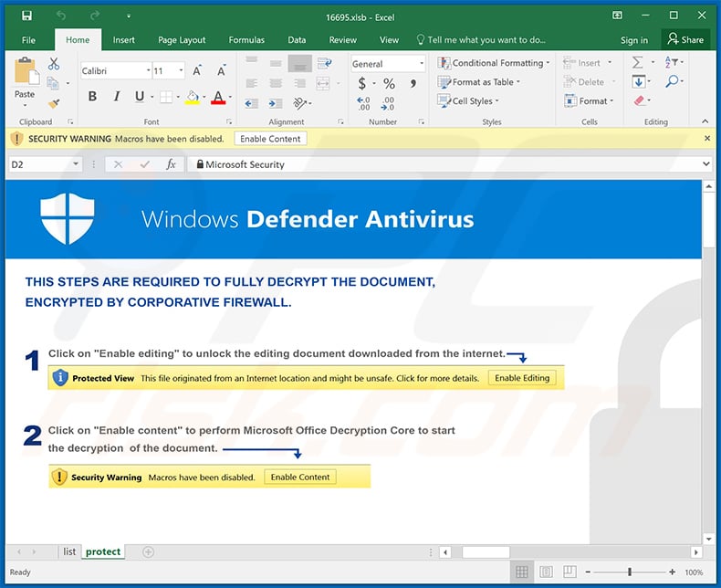The height and width of the screenshot is (588, 721).
Task: Click the Clear eraser icon
Action: [x=639, y=100]
